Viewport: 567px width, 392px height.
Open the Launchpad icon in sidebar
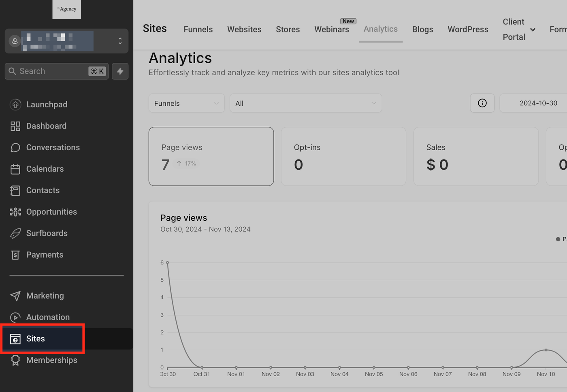click(x=15, y=104)
